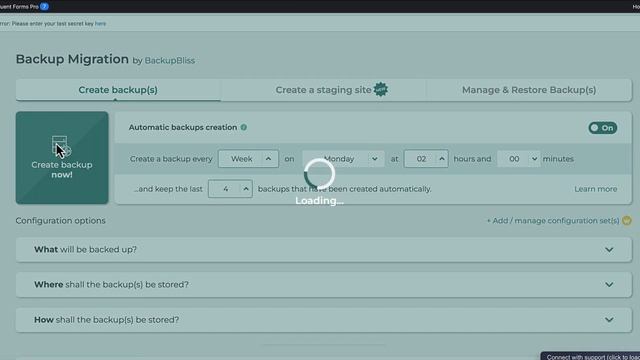Click info icon beside Automatic backups creation

click(x=244, y=127)
